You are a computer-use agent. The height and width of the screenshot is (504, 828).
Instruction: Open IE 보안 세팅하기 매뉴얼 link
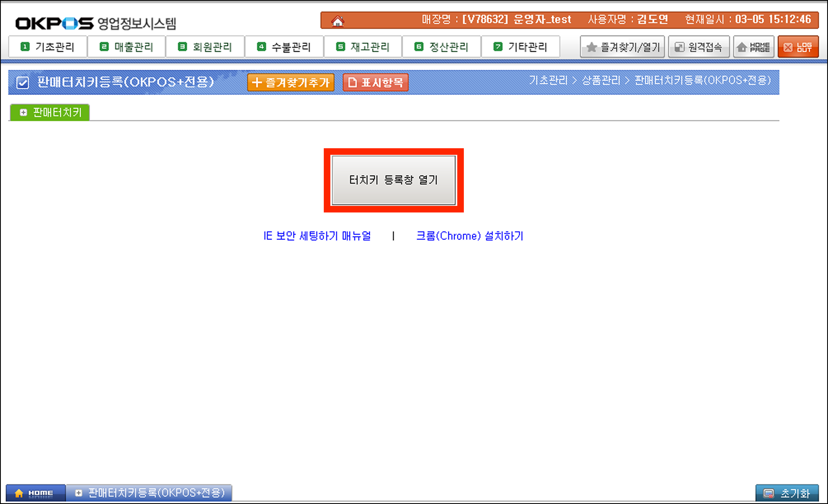click(317, 236)
